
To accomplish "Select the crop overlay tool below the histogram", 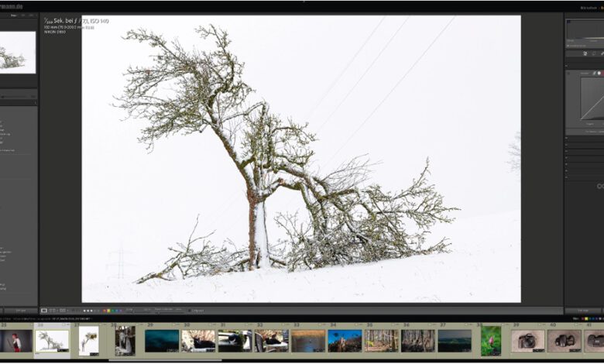I will [x=594, y=54].
